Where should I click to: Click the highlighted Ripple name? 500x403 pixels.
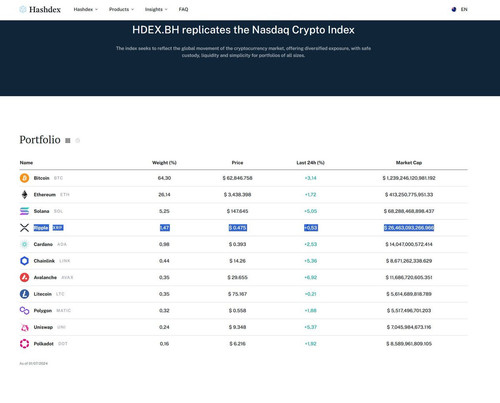pos(41,228)
